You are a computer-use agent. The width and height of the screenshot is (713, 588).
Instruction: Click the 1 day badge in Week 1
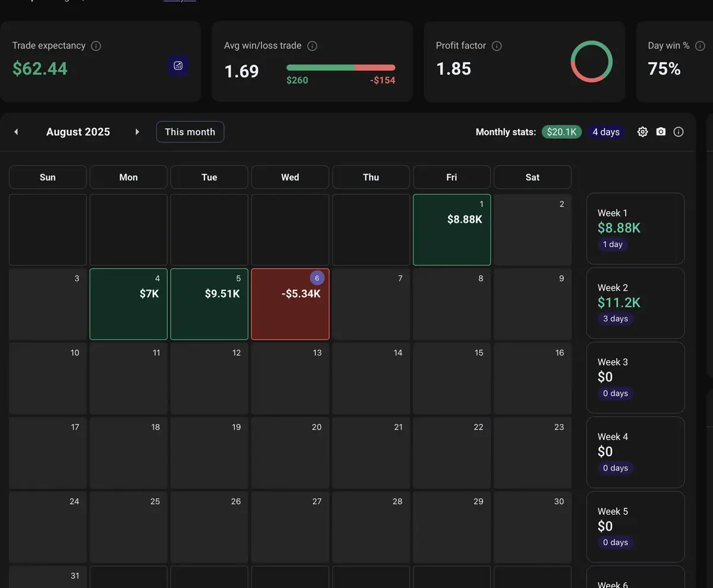pyautogui.click(x=613, y=245)
